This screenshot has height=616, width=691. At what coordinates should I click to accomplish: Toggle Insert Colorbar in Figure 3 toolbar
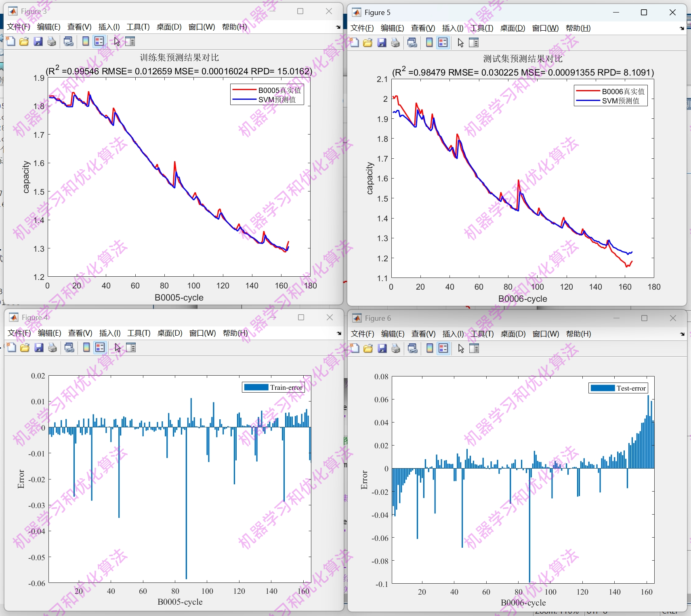pyautogui.click(x=86, y=41)
